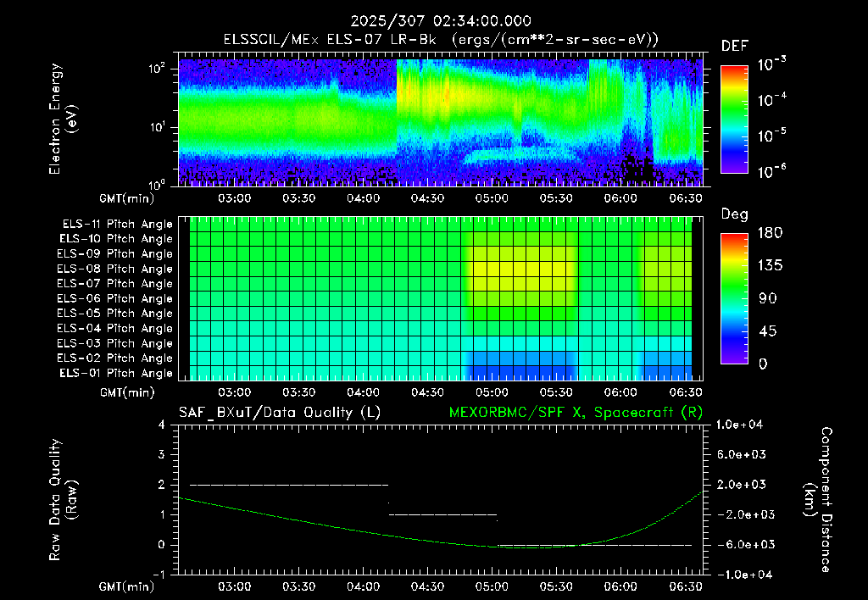Viewport: 868px width, 600px height.
Task: Click the 06:30 tick under the spectrogram
Action: click(686, 198)
